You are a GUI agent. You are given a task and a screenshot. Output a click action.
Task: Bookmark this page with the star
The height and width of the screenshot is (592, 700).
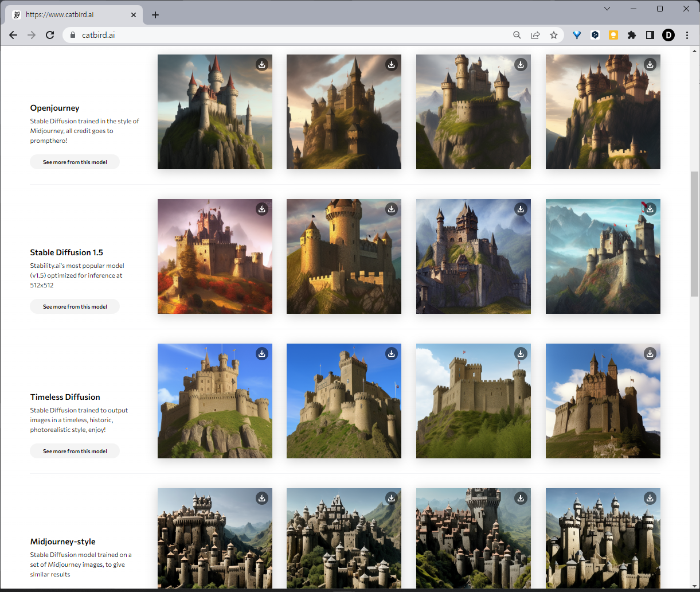[554, 35]
